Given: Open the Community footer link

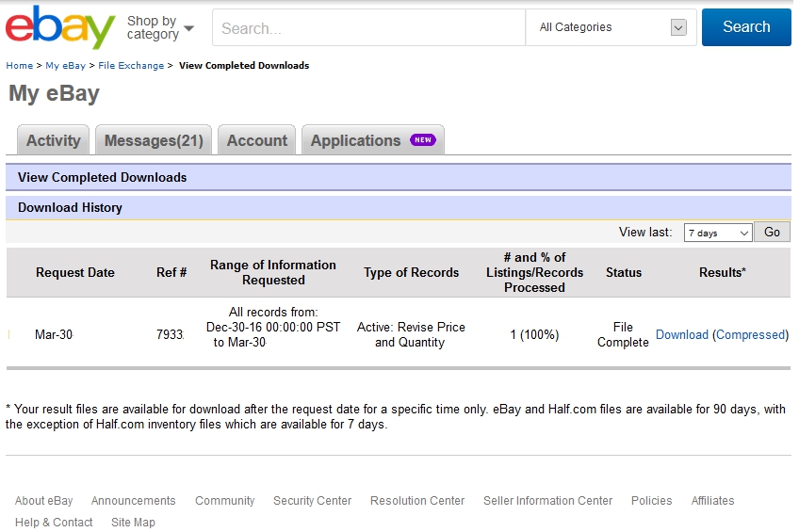Looking at the screenshot, I should click(x=224, y=501).
